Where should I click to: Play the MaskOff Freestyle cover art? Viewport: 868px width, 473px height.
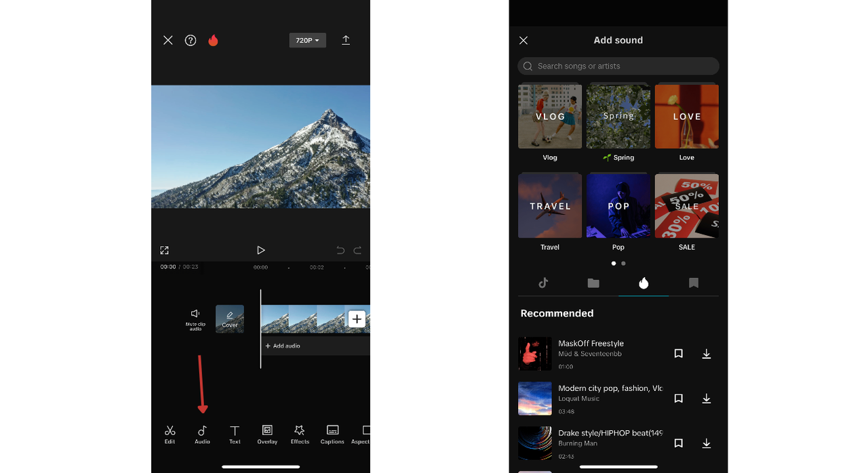pyautogui.click(x=535, y=354)
